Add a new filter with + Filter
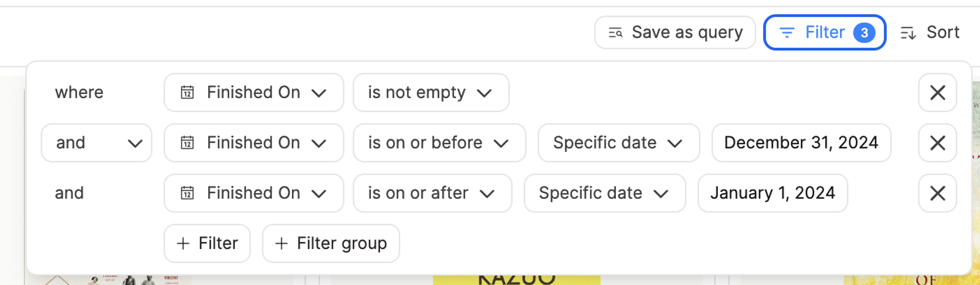This screenshot has width=980, height=285. pyautogui.click(x=207, y=243)
